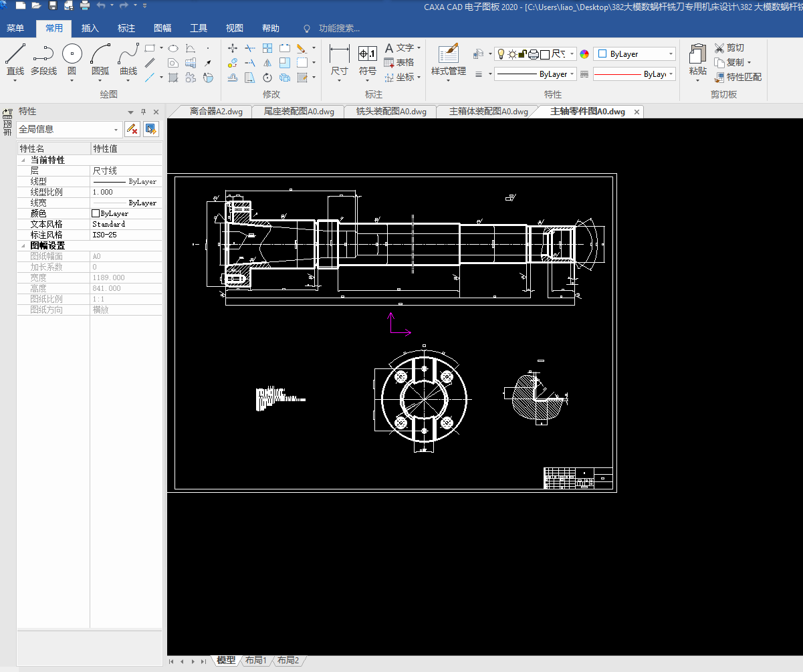Switch to the 布局2 layout tab
This screenshot has height=672, width=803.
(288, 660)
